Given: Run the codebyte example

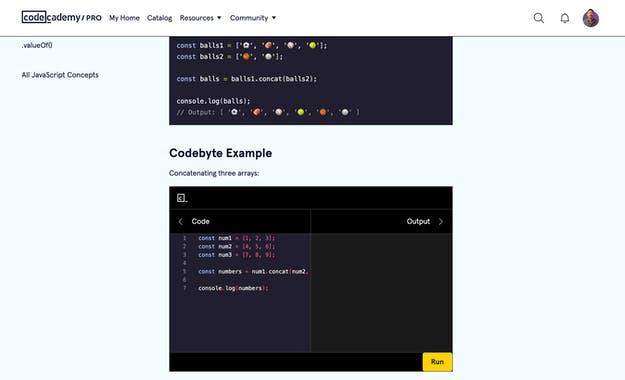Looking at the screenshot, I should click(437, 362).
